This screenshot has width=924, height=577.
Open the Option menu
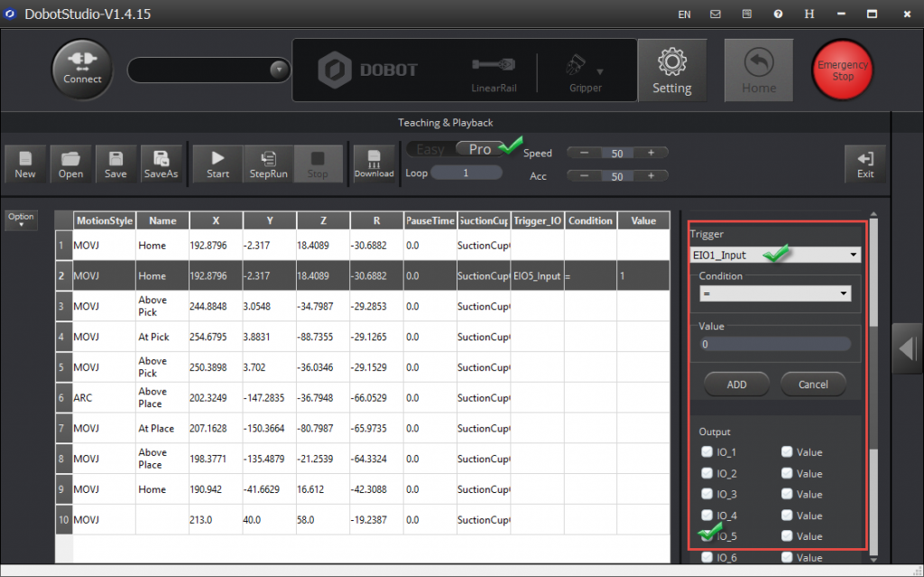point(22,219)
